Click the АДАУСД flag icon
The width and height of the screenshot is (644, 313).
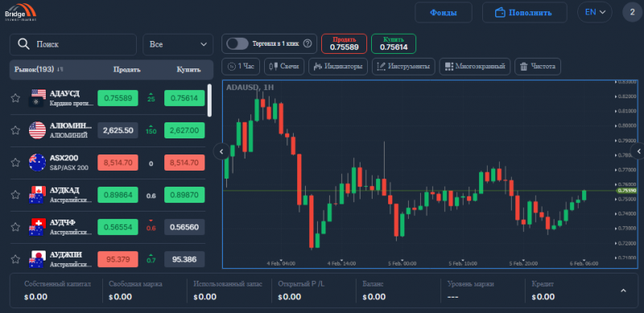(37, 97)
